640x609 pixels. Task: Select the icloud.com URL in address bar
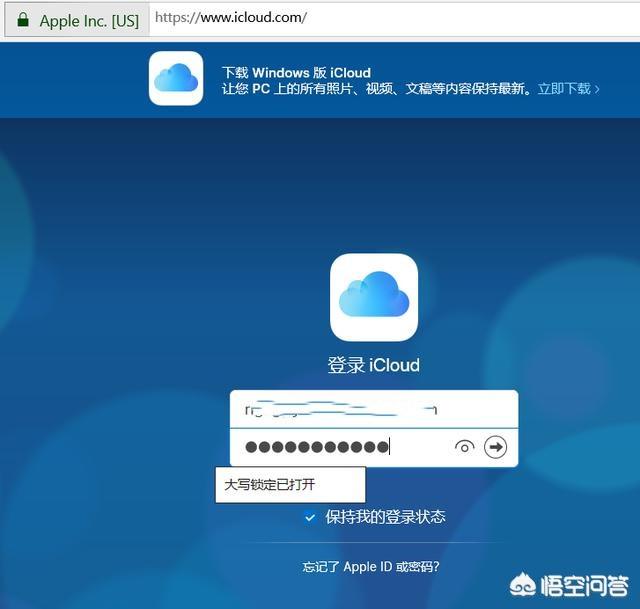(231, 18)
